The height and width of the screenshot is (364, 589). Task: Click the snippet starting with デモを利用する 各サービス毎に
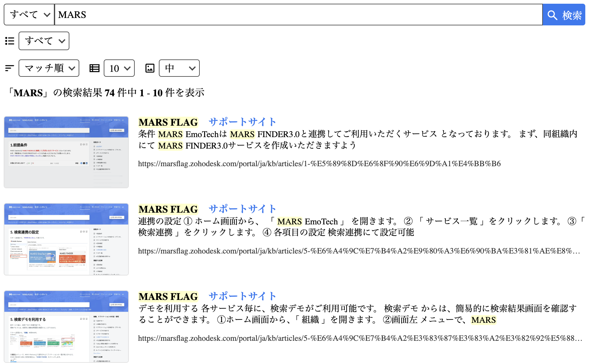358,314
